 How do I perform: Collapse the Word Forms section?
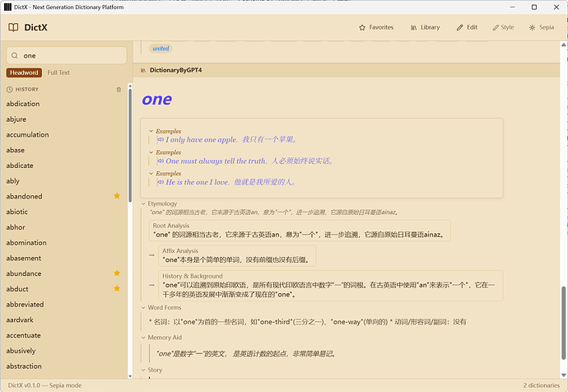pos(143,307)
